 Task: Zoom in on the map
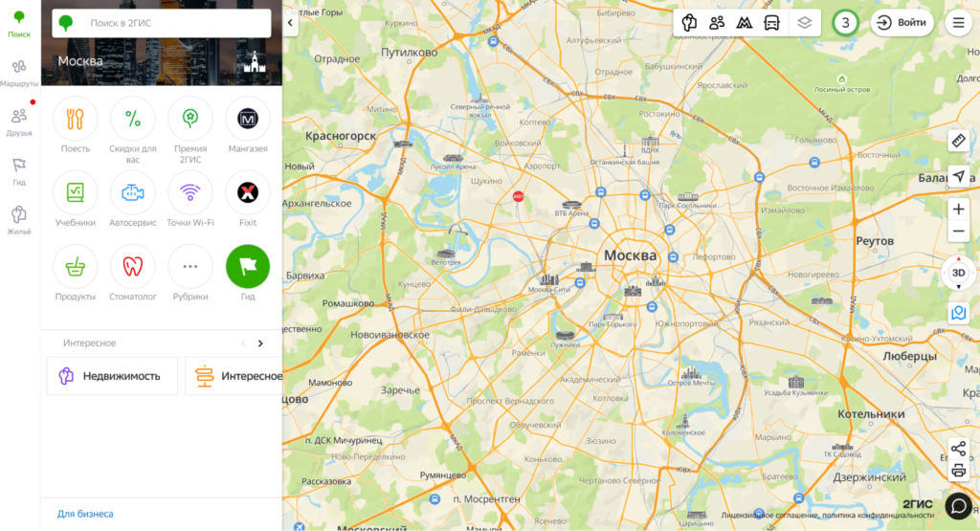click(958, 209)
